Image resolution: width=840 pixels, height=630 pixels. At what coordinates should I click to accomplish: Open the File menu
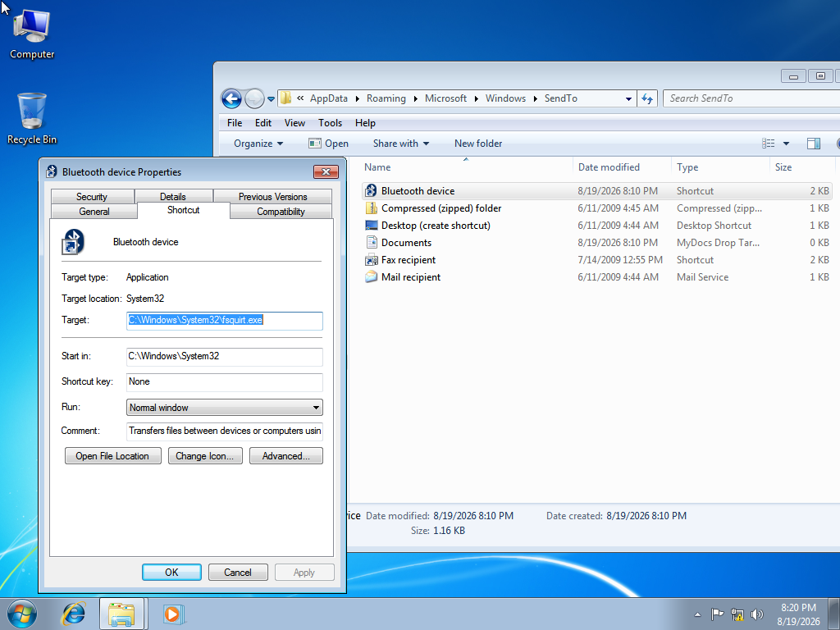(235, 123)
